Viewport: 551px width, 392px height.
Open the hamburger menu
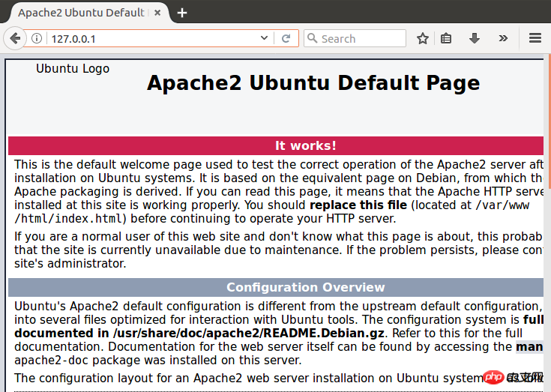pyautogui.click(x=535, y=38)
